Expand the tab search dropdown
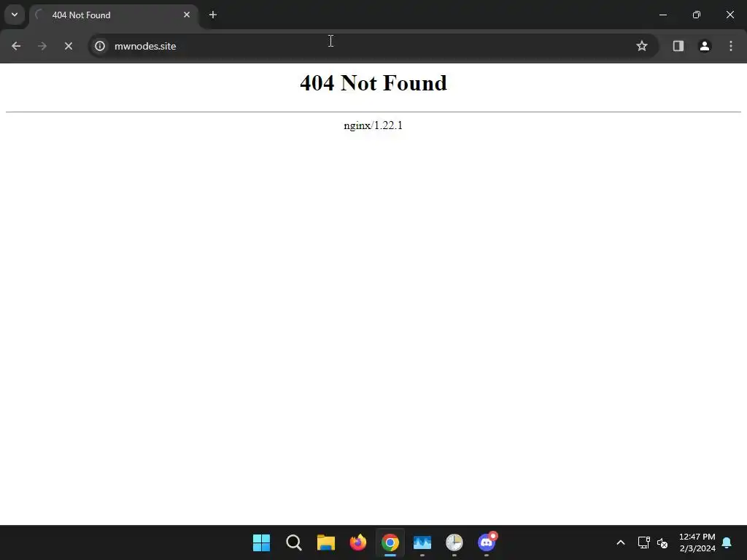Viewport: 747px width, 560px height. point(15,15)
